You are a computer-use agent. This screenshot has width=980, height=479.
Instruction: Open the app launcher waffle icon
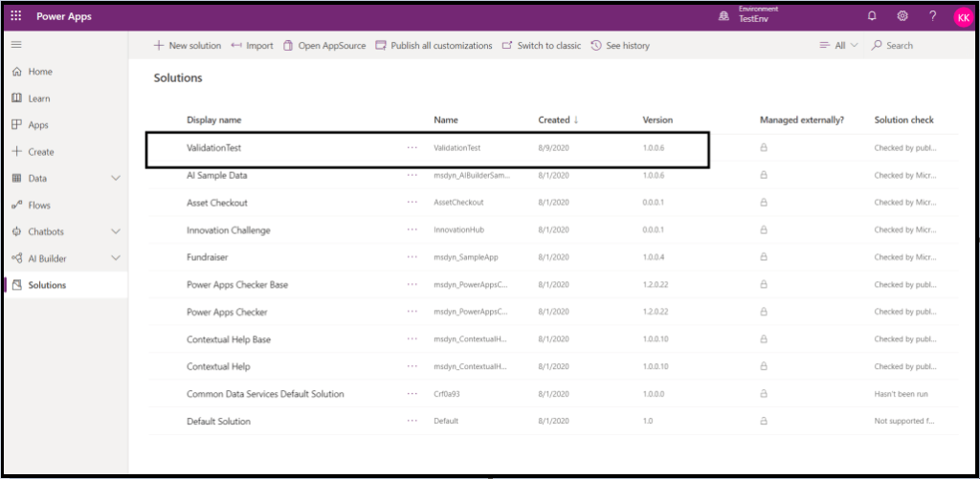[16, 16]
